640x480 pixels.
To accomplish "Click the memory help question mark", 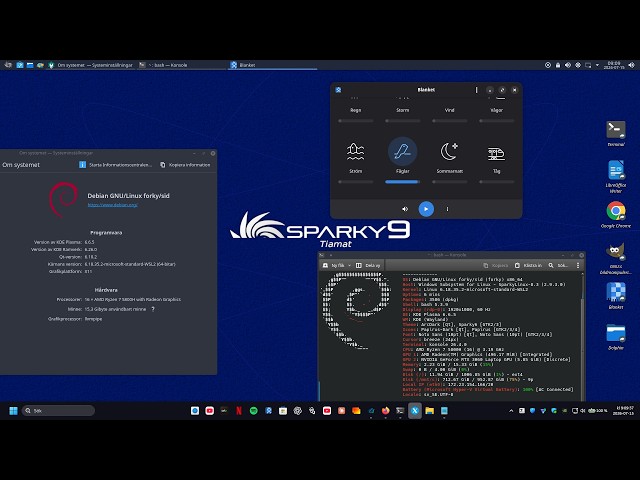I will (153, 309).
